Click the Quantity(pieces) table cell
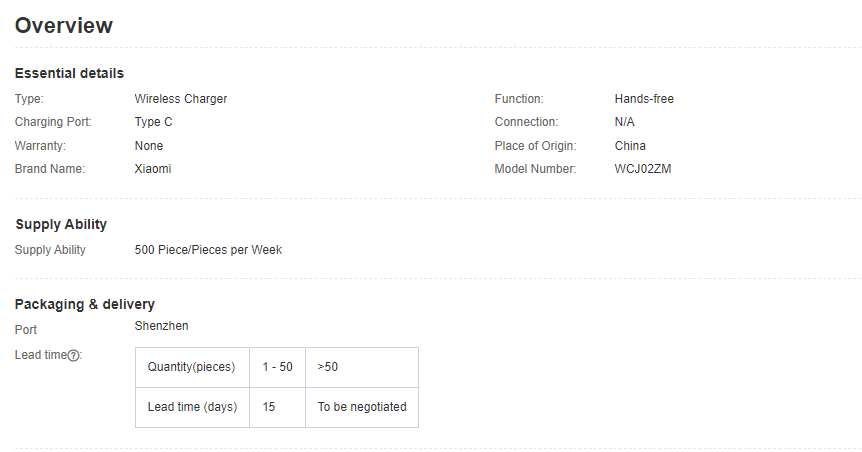The image size is (862, 452). click(x=192, y=367)
